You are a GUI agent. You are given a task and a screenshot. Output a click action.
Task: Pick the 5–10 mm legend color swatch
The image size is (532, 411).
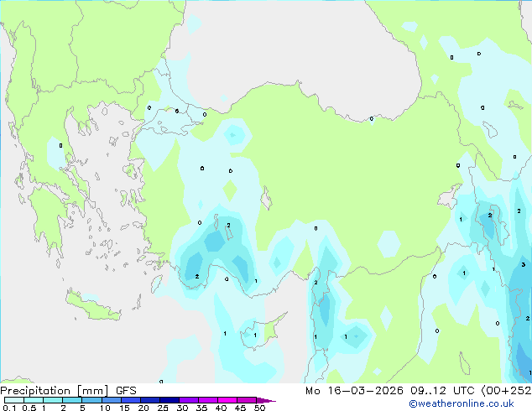pos(92,400)
